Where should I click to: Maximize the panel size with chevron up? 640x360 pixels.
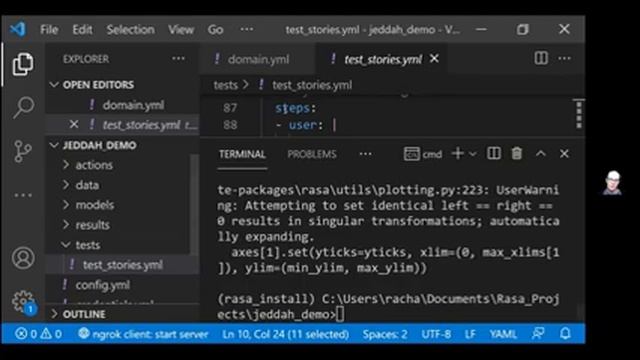coord(541,153)
